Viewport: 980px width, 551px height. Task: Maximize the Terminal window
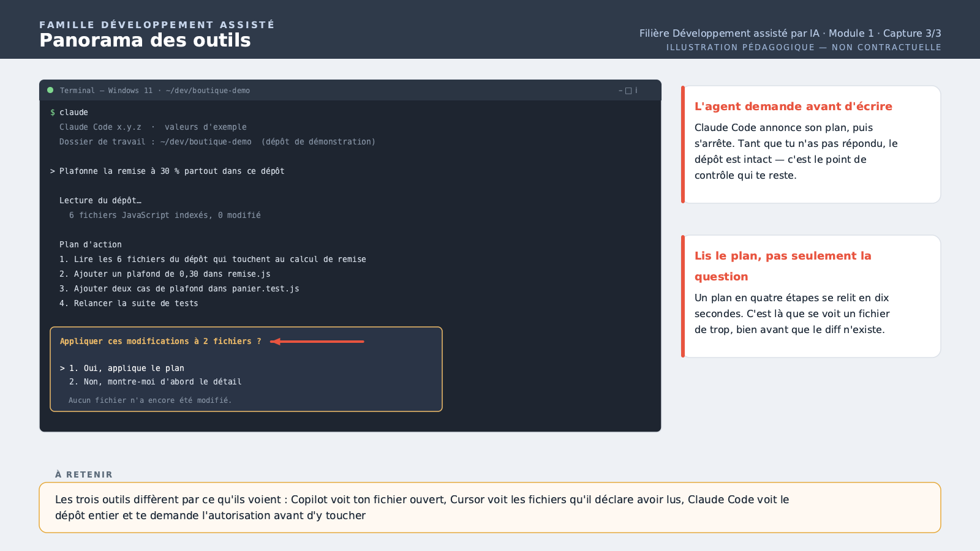coord(628,91)
